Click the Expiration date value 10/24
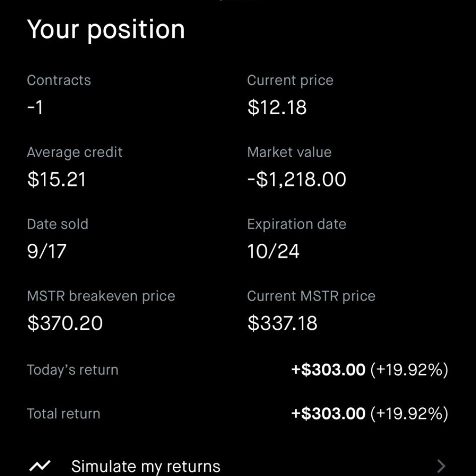 click(273, 251)
